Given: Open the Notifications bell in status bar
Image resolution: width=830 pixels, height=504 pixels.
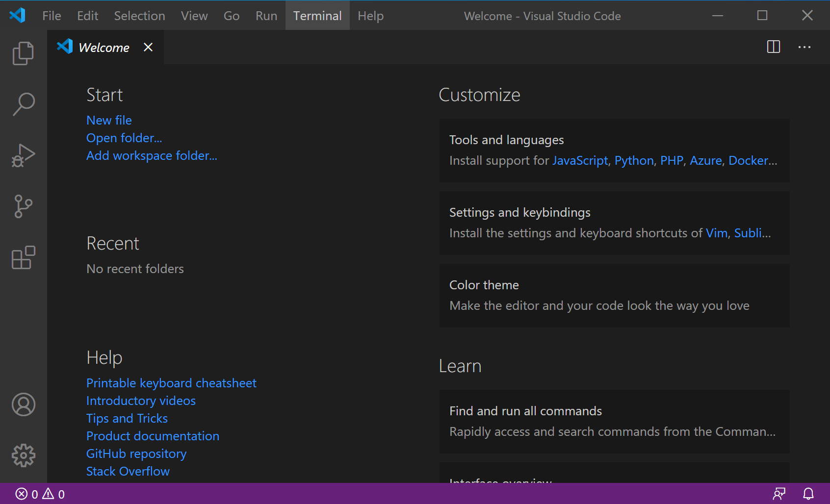Looking at the screenshot, I should [x=808, y=494].
